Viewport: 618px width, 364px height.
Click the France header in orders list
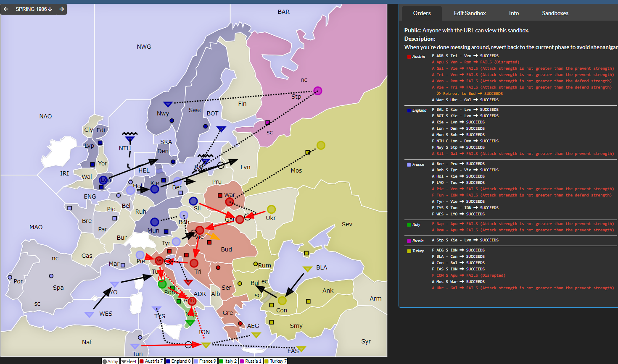(x=415, y=165)
